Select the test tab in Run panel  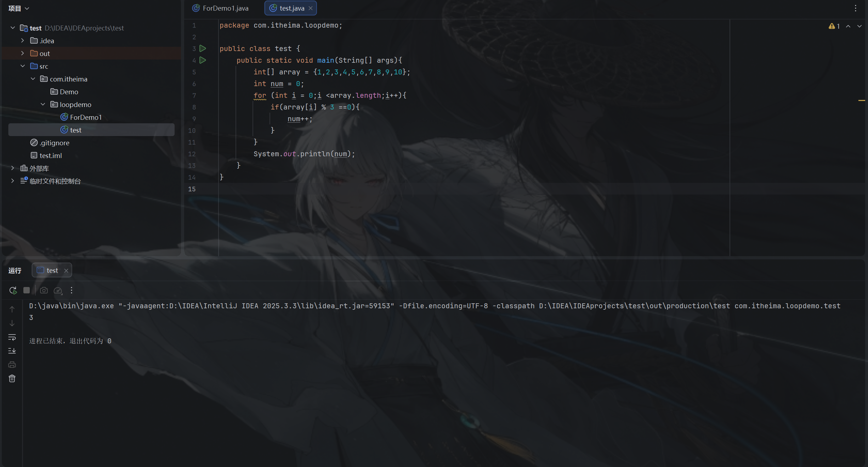(x=52, y=270)
